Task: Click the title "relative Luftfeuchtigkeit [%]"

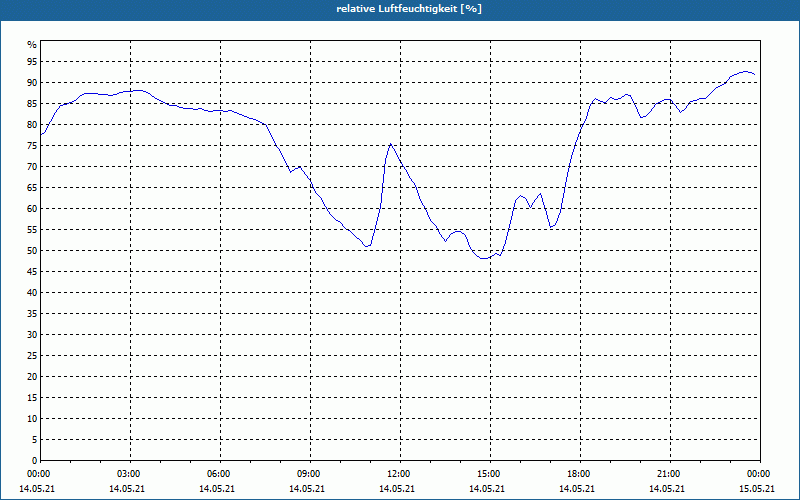Action: pyautogui.click(x=409, y=9)
